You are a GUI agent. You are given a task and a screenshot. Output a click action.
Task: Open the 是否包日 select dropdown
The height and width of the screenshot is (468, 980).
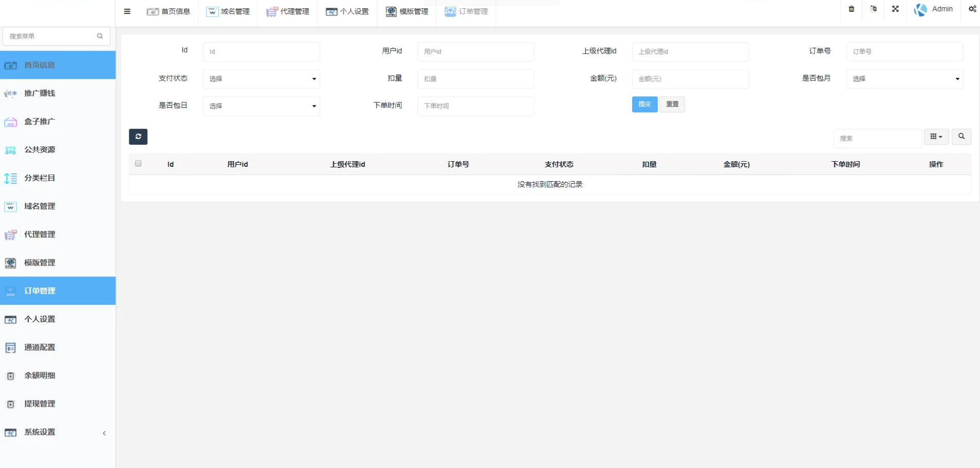point(261,106)
